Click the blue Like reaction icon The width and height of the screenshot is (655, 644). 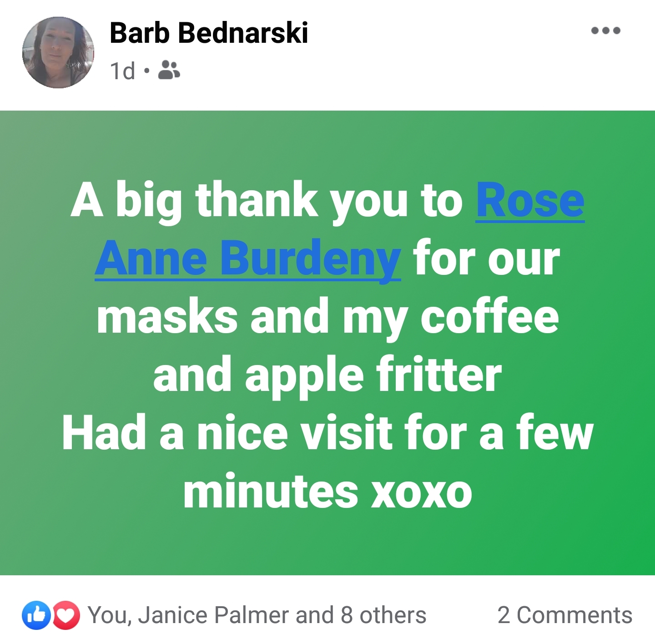36,615
